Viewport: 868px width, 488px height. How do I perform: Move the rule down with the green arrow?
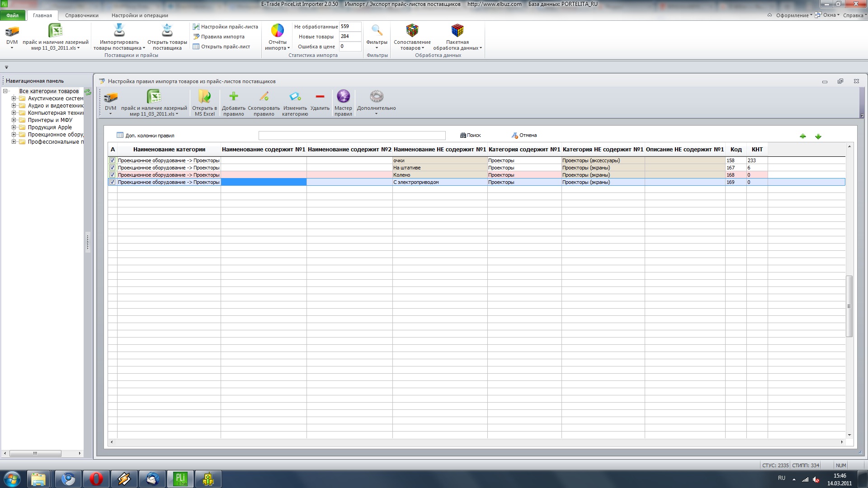[x=818, y=136]
